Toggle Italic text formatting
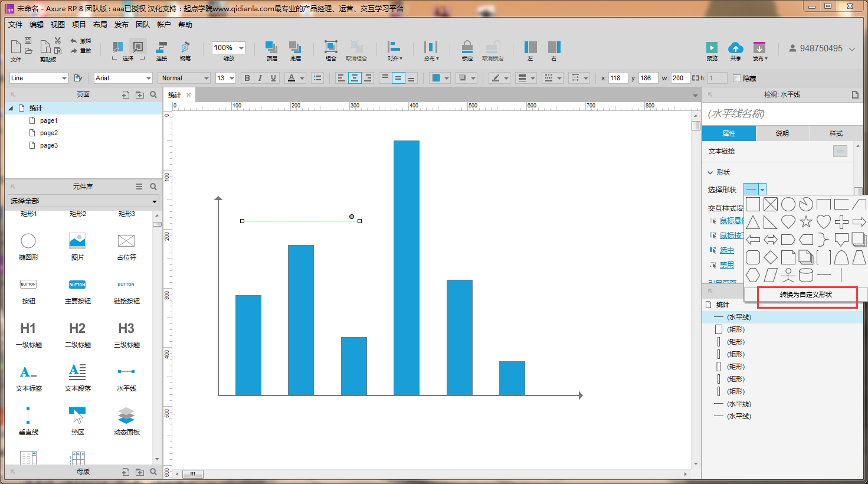This screenshot has height=484, width=868. coord(260,78)
